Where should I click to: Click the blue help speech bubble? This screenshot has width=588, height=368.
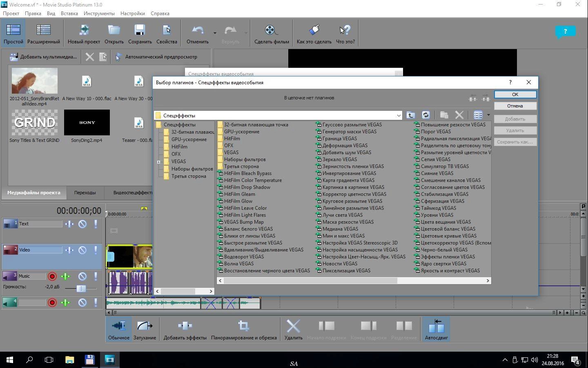click(x=565, y=32)
